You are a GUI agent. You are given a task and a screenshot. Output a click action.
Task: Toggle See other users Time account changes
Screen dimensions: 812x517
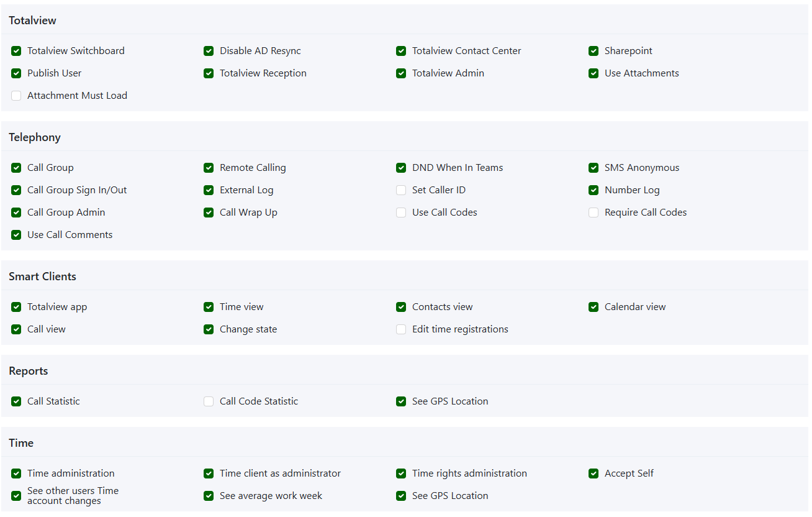pyautogui.click(x=16, y=496)
